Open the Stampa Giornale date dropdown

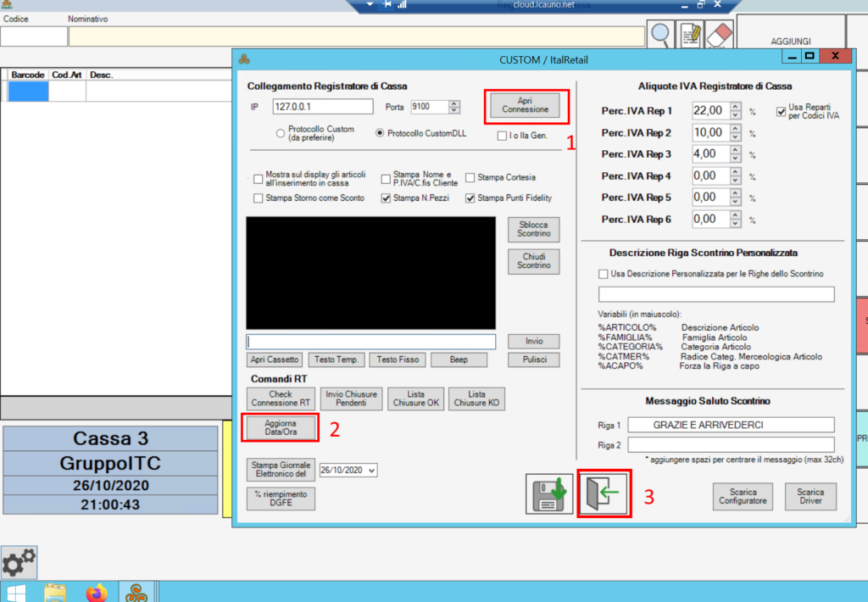[371, 470]
